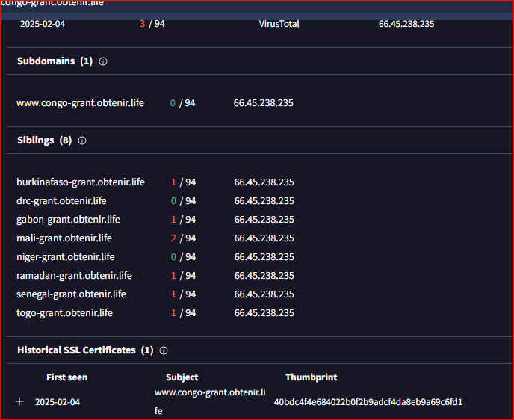
Task: Open togo-grant.obtenir.life sibling domain
Action: click(64, 313)
